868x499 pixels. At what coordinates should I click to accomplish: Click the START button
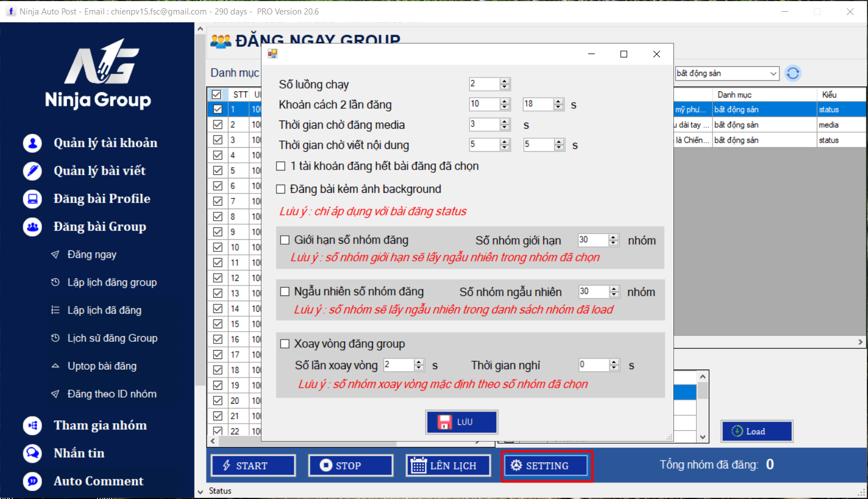253,466
